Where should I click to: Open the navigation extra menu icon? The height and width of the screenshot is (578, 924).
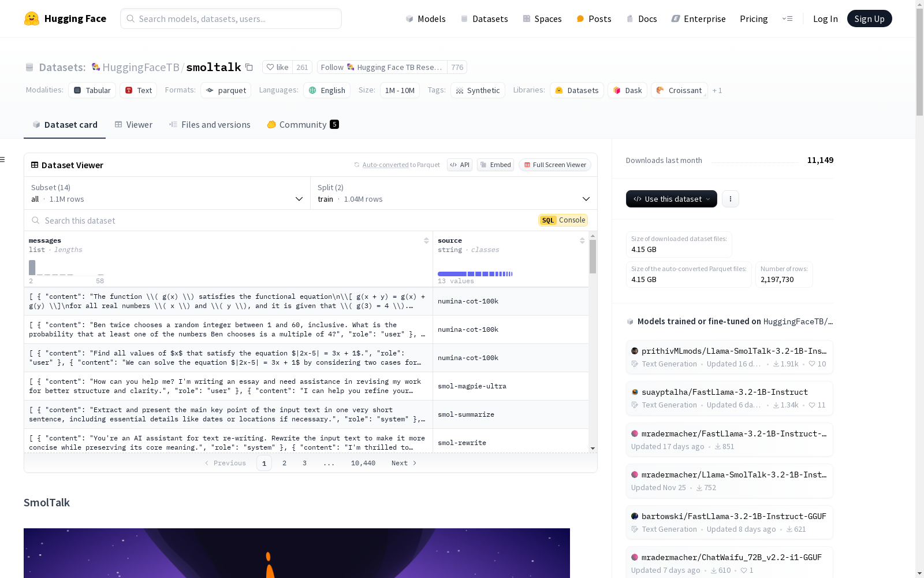pyautogui.click(x=787, y=18)
